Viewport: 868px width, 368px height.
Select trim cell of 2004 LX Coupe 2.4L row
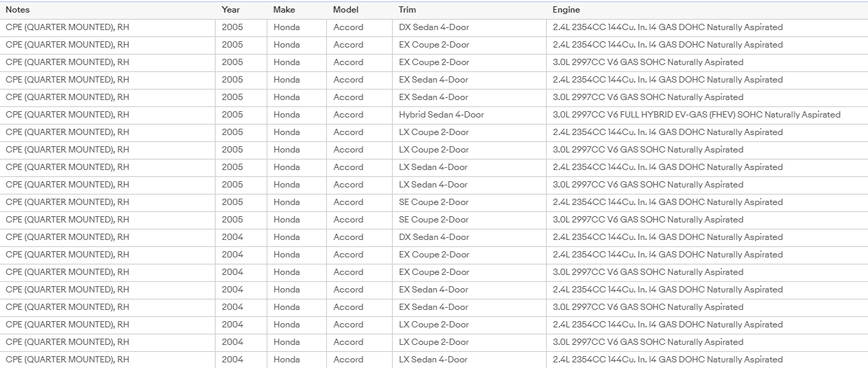click(x=470, y=325)
